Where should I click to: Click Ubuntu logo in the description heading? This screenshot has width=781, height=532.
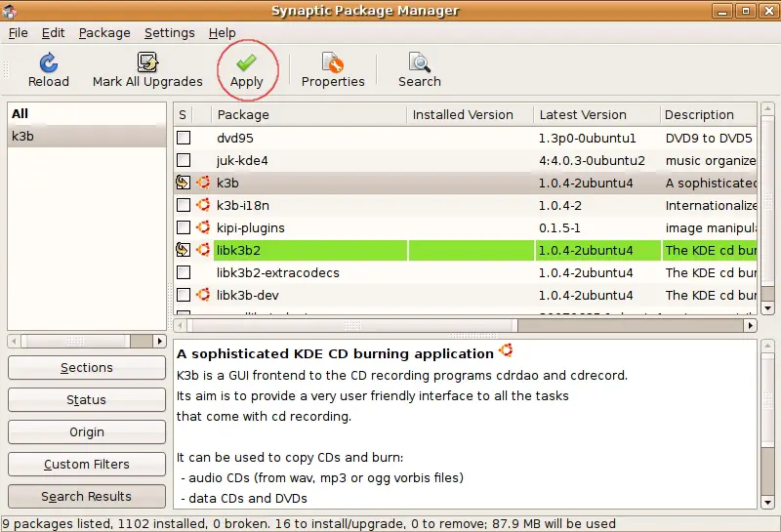click(x=506, y=350)
